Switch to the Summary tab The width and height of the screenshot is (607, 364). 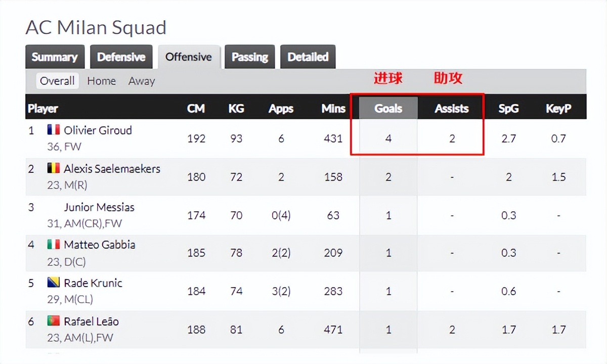tap(55, 57)
